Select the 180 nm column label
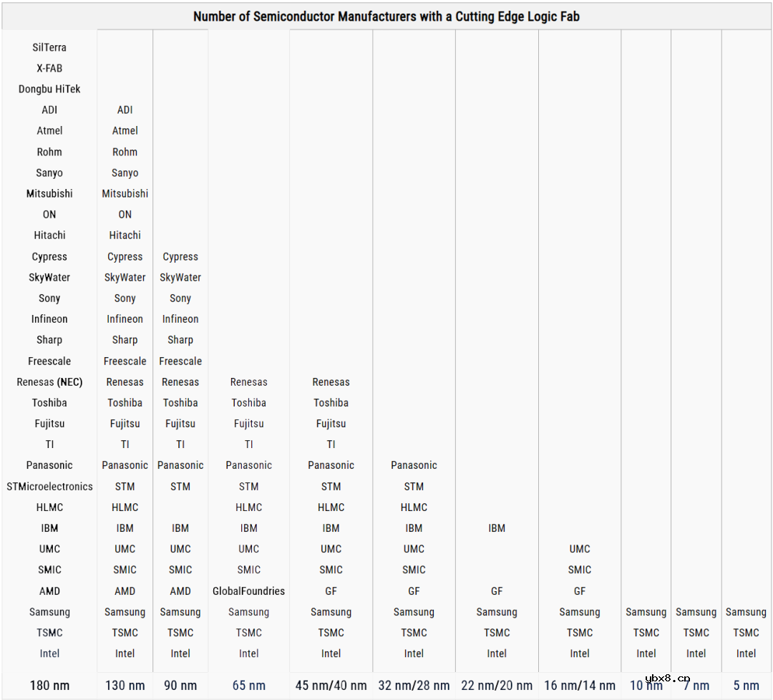The width and height of the screenshot is (773, 700). tap(49, 685)
